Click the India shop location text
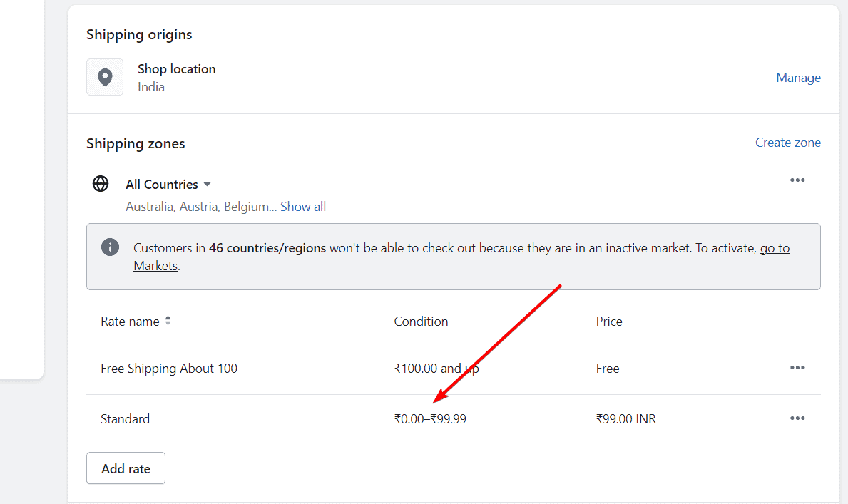The width and height of the screenshot is (848, 504). click(150, 86)
